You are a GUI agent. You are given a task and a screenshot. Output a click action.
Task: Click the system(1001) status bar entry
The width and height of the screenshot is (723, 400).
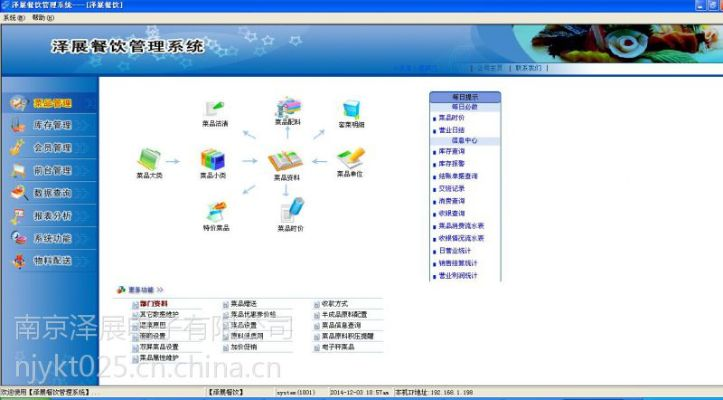(x=295, y=392)
